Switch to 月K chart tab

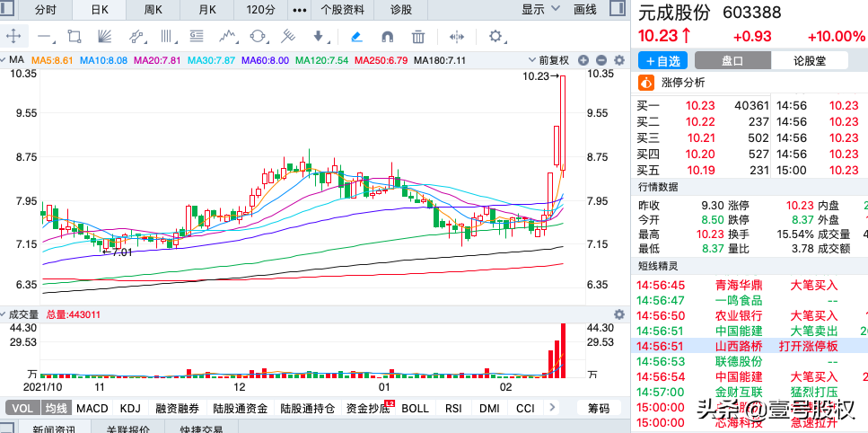[206, 9]
